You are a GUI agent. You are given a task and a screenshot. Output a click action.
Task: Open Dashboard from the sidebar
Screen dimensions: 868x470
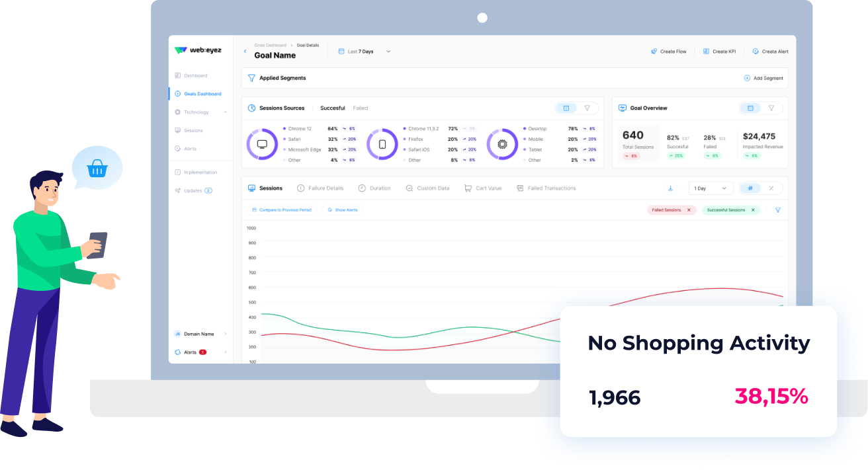click(191, 75)
